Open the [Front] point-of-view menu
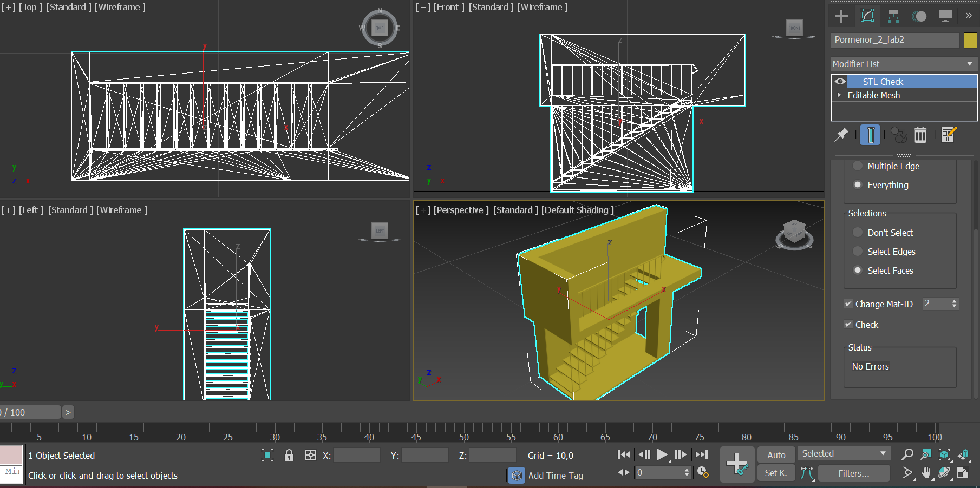The image size is (980, 488). tap(449, 7)
